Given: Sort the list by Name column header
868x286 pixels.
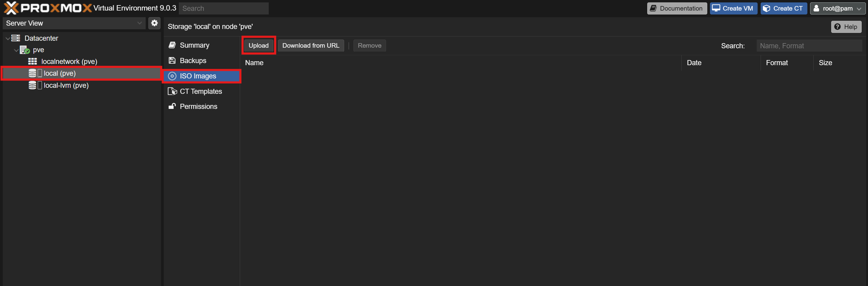Looking at the screenshot, I should 254,63.
